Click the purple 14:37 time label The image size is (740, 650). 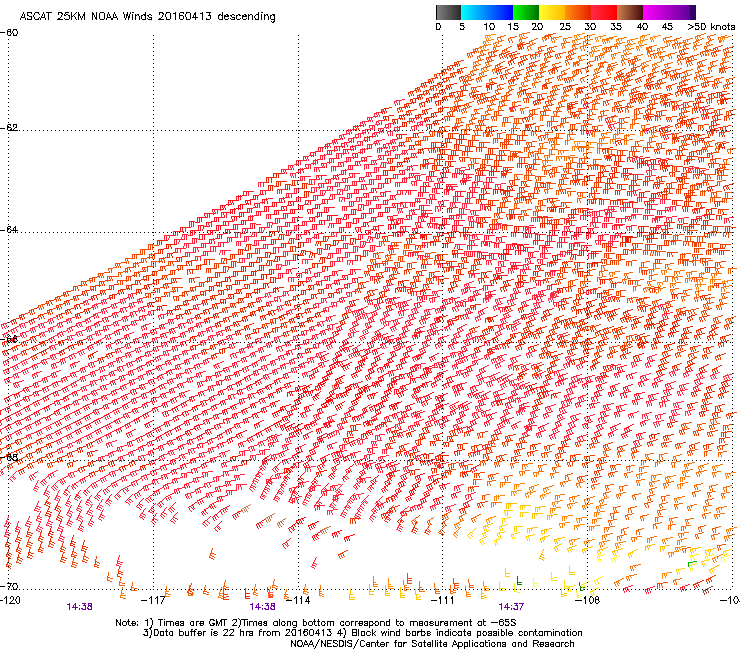(x=511, y=607)
